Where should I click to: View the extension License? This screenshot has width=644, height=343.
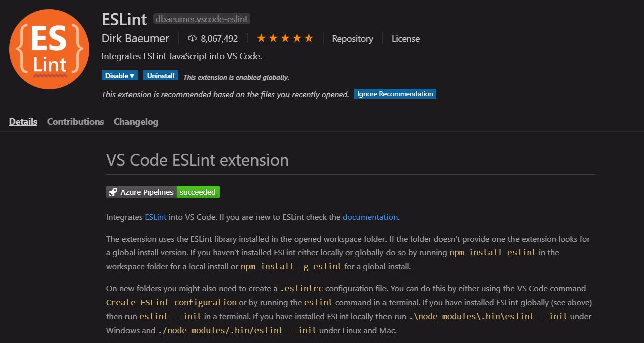(x=405, y=38)
